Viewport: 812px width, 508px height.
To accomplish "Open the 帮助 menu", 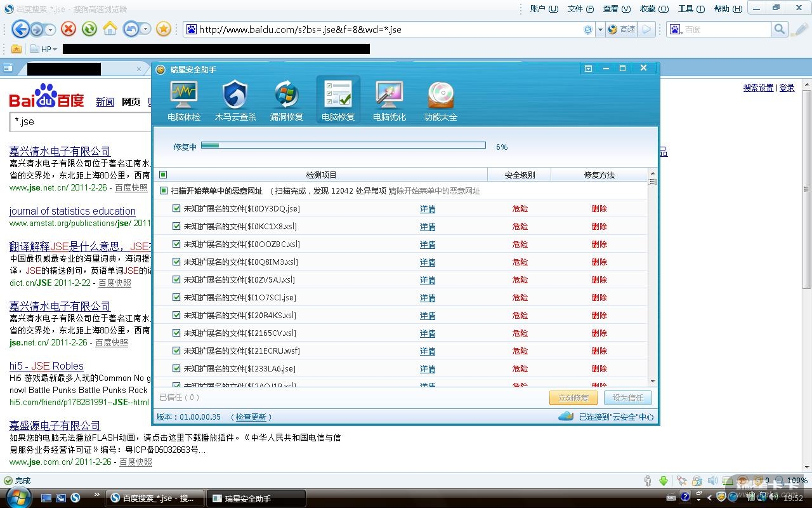I will 728,9.
